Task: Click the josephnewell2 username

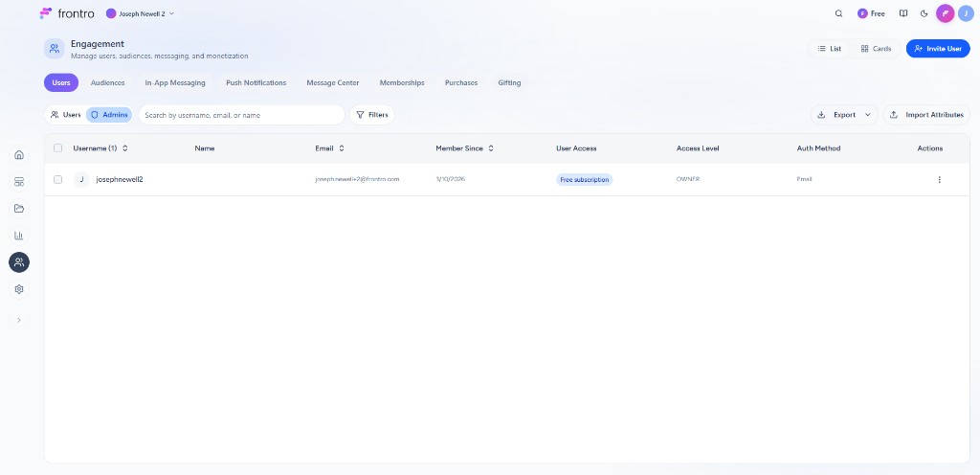Action: 120,179
